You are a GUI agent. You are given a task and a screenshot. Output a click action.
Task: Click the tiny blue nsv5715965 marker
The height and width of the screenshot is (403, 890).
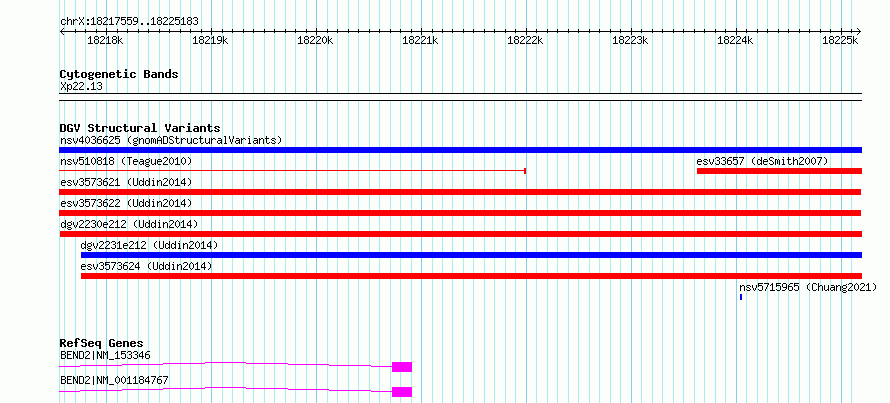point(741,297)
